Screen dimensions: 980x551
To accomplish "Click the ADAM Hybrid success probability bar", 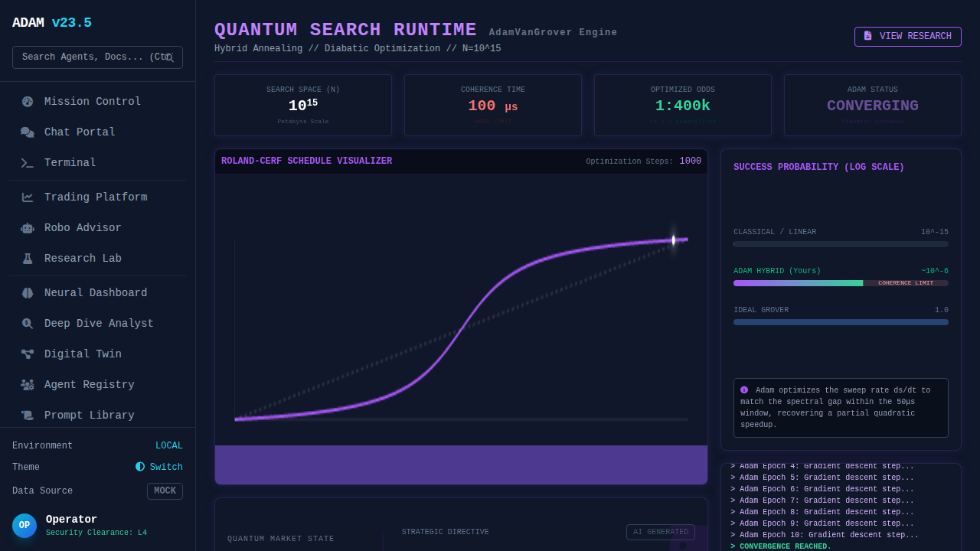I will 840,283.
